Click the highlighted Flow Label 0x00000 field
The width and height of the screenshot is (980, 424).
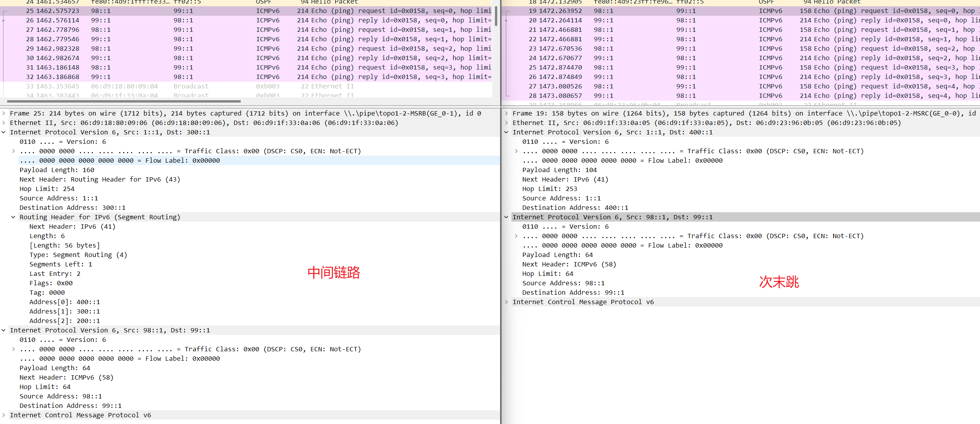[x=120, y=161]
